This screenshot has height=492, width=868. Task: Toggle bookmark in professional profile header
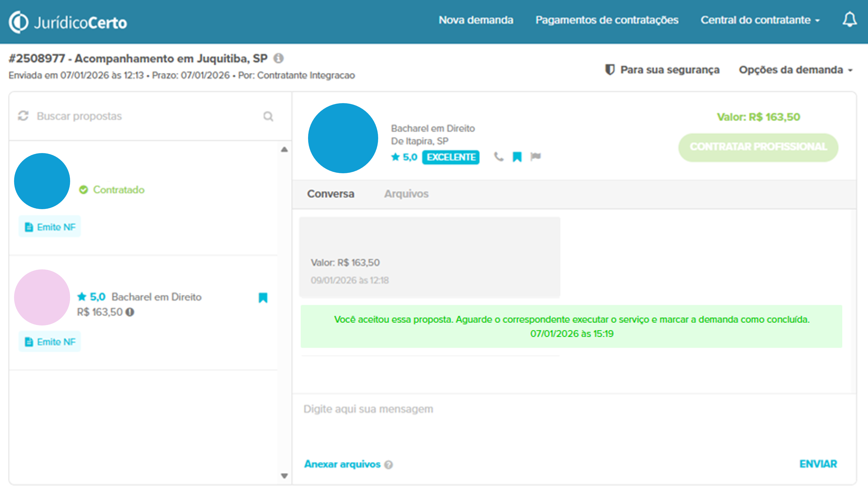[x=517, y=157]
